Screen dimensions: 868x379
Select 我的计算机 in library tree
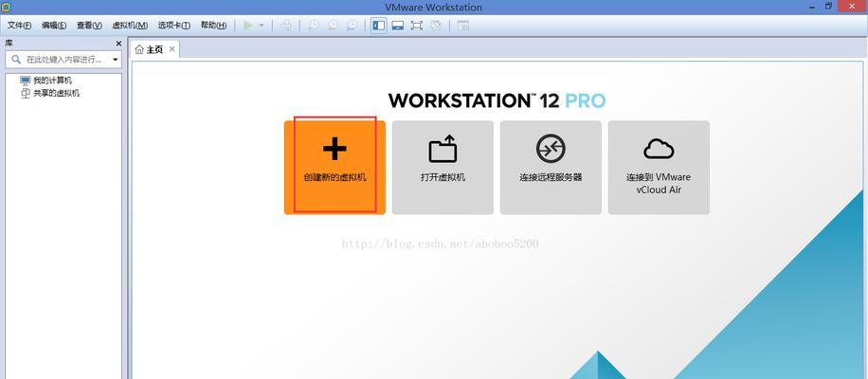(52, 81)
